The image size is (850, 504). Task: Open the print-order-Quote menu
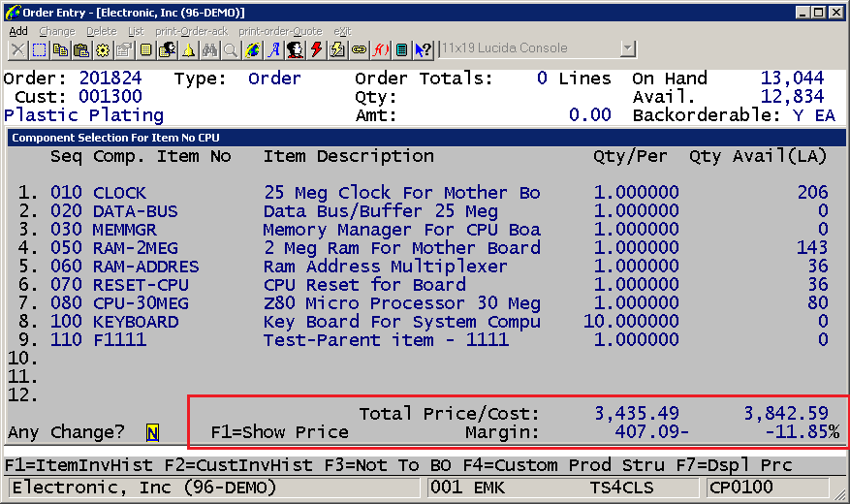tap(280, 31)
